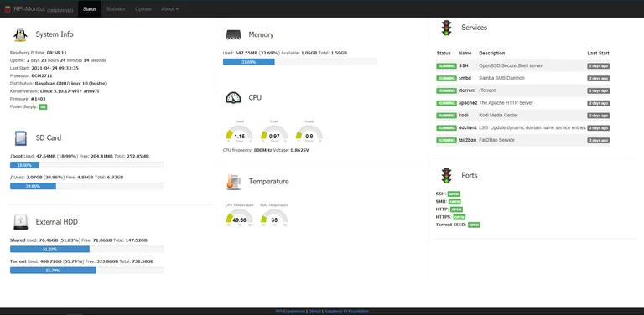644x315 pixels.
Task: Click the External HDD drive icon
Action: pos(20,222)
